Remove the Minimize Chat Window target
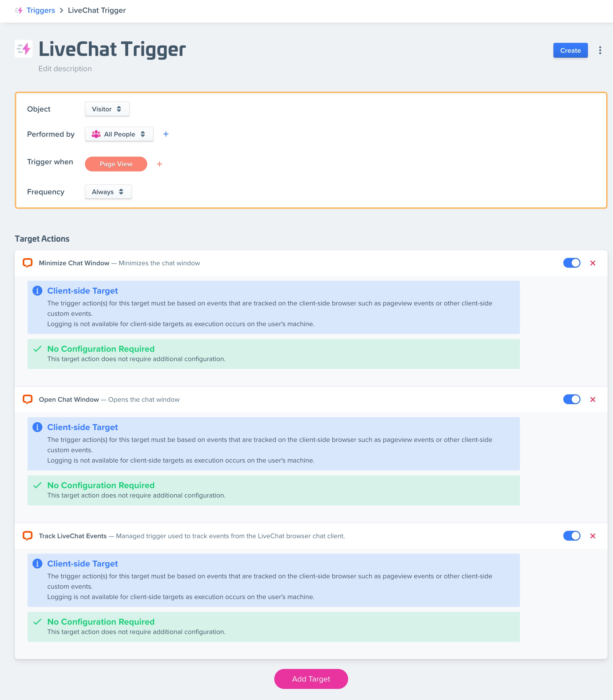This screenshot has height=700, width=613. 593,263
